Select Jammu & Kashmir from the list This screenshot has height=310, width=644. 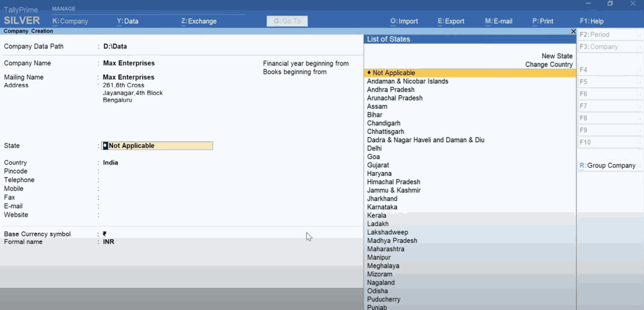[x=394, y=190]
